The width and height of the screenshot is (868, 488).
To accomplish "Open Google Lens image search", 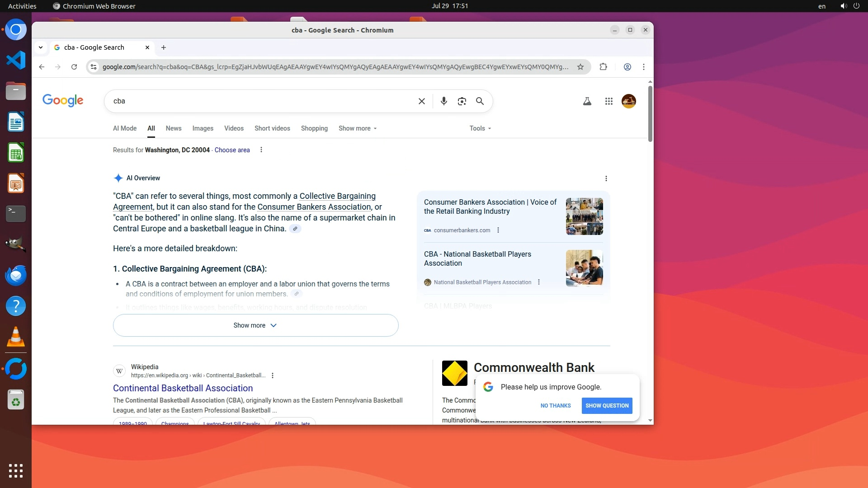I will 462,101.
